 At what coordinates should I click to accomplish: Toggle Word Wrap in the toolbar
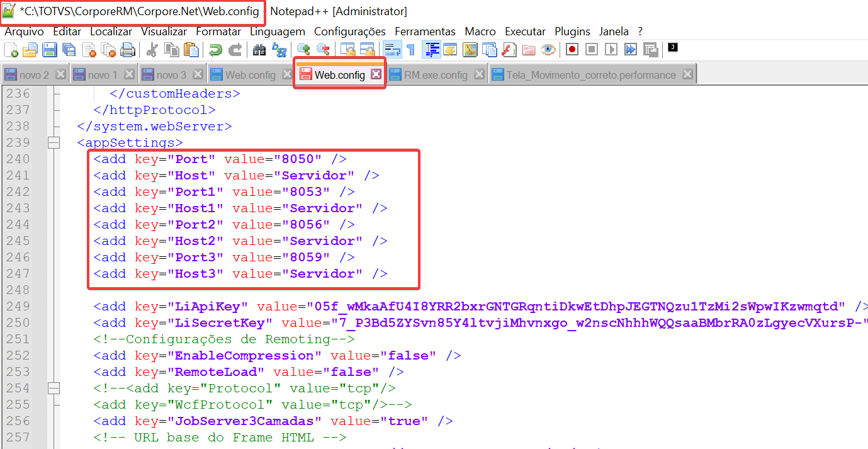pyautogui.click(x=393, y=49)
